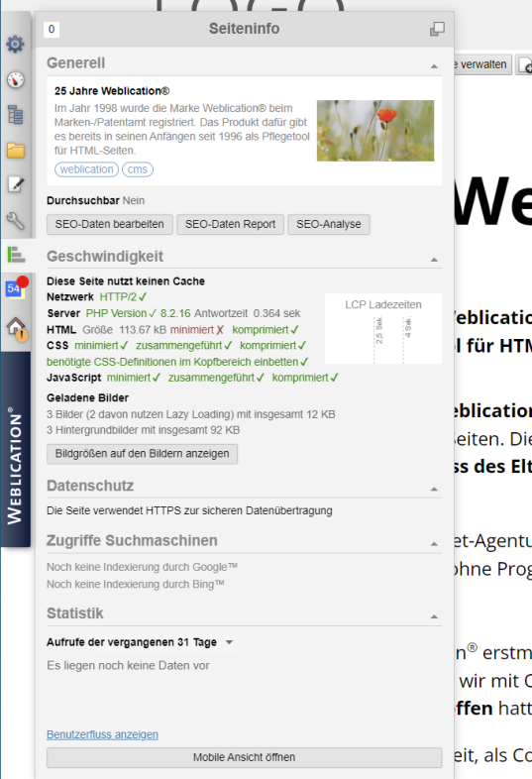532x779 pixels.
Task: Click the HTML minimiert failed indicator
Action: 197,330
